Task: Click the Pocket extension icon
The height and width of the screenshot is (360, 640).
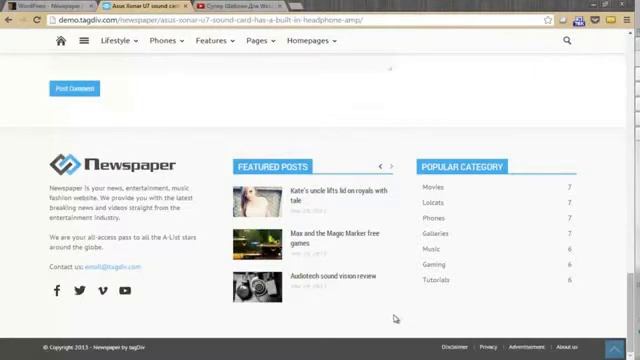Action: click(595, 20)
